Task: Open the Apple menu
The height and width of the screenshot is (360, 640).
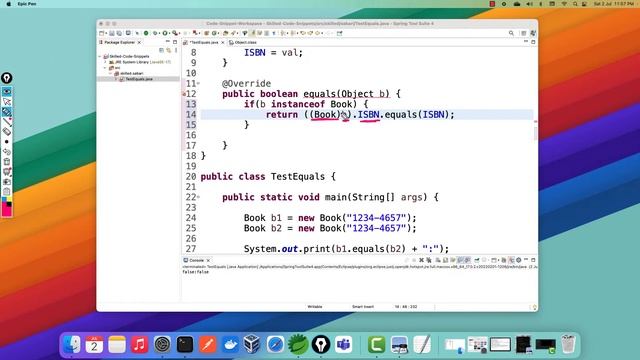Action: 9,4
